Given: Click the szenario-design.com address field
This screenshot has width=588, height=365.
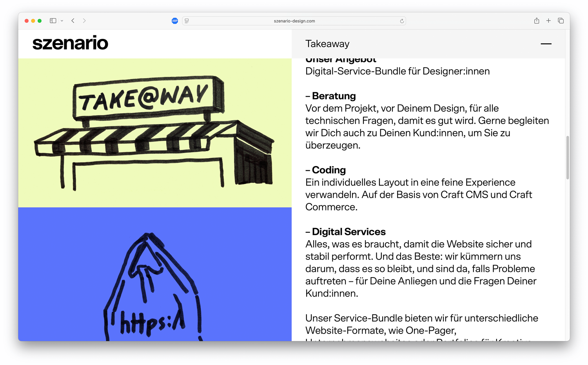Looking at the screenshot, I should [294, 21].
